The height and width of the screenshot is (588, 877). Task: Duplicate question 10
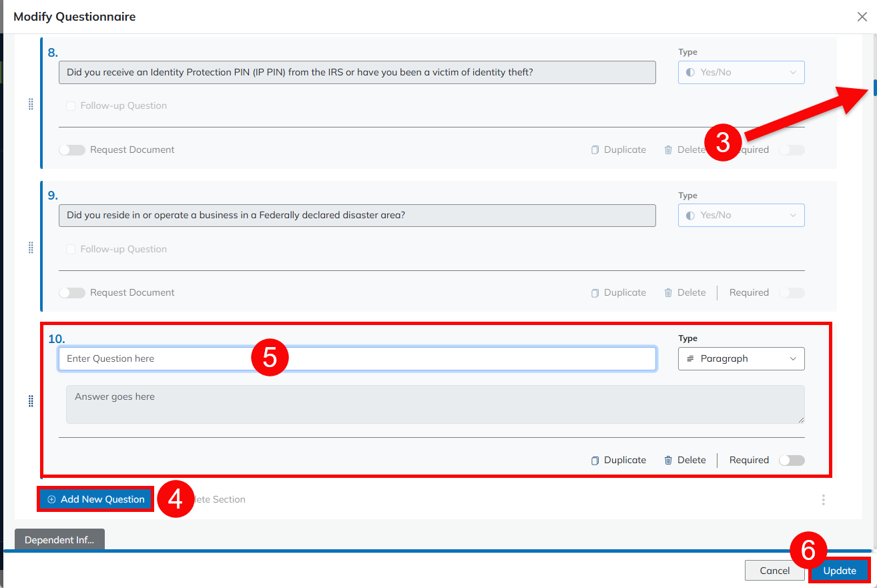pyautogui.click(x=618, y=460)
